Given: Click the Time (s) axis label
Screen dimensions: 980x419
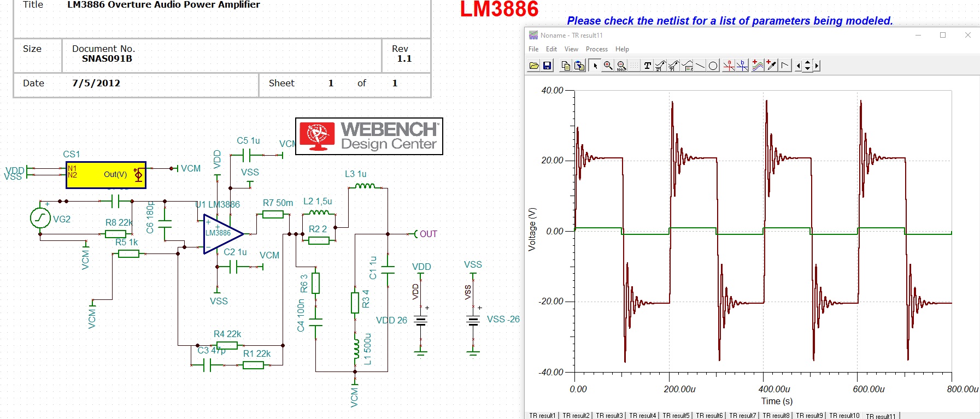Looking at the screenshot, I should click(777, 401).
